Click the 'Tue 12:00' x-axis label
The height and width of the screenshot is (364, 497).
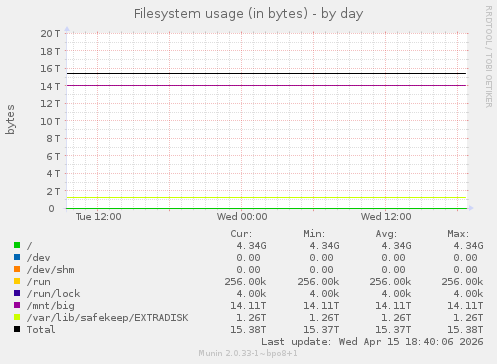[99, 217]
